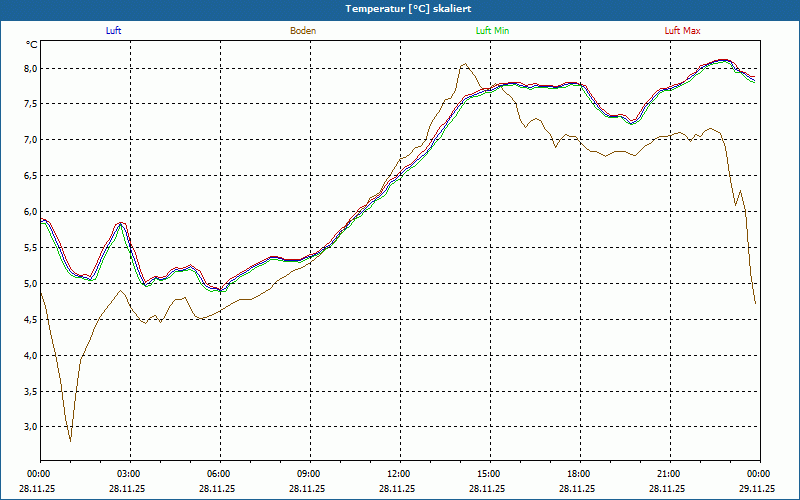
Task: Click the '7,0' y-axis value
Action: click(31, 140)
